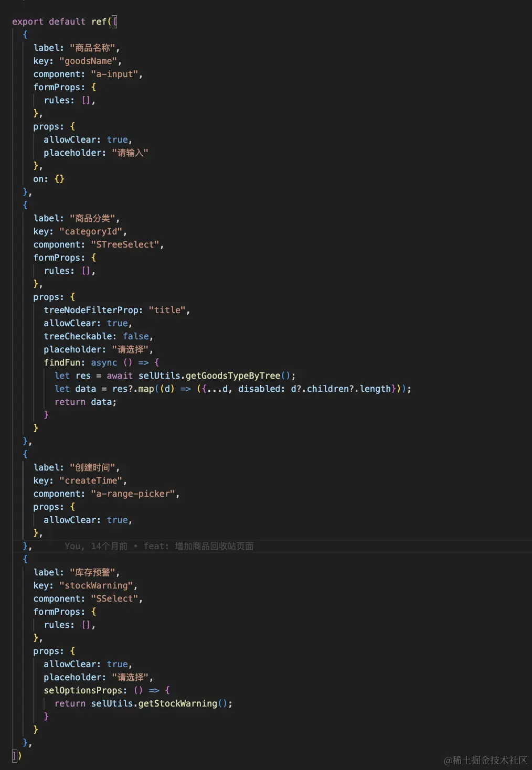
Task: Select the line label: "创建时间"
Action: pyautogui.click(x=77, y=467)
